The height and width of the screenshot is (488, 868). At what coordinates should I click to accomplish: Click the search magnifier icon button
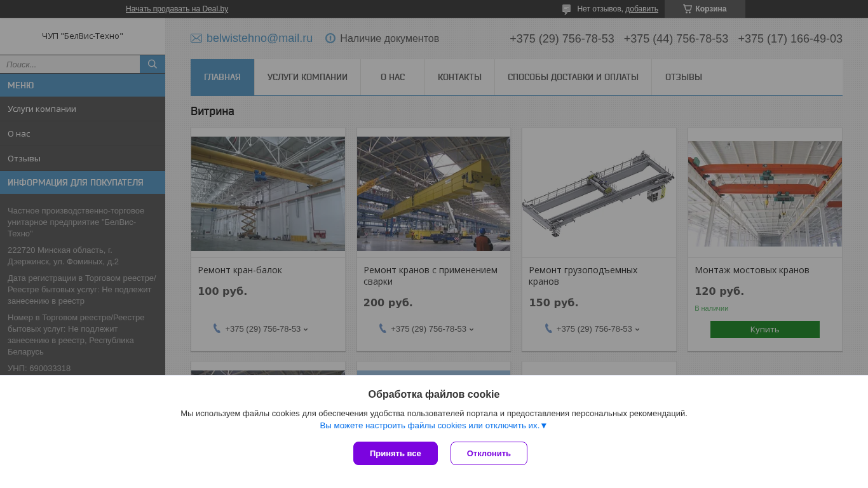coord(153,64)
